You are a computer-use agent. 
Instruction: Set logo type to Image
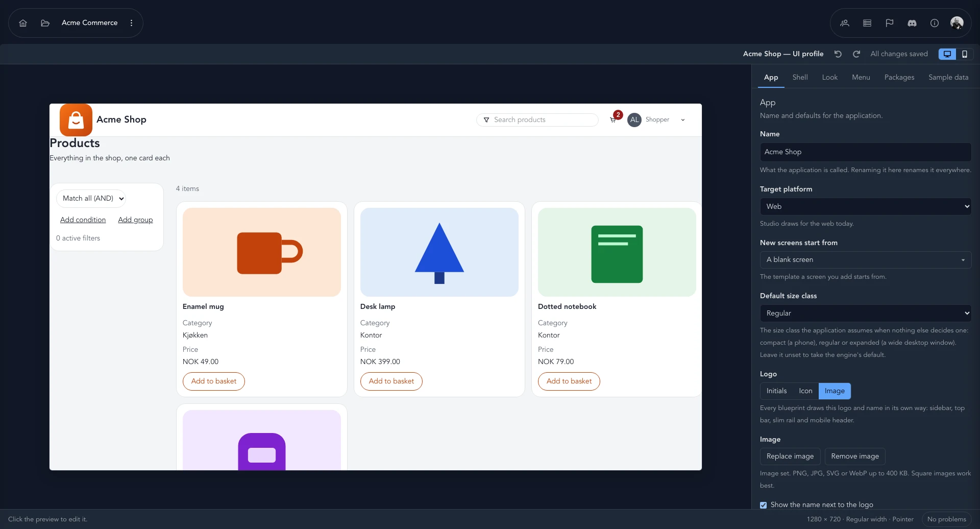pyautogui.click(x=835, y=391)
